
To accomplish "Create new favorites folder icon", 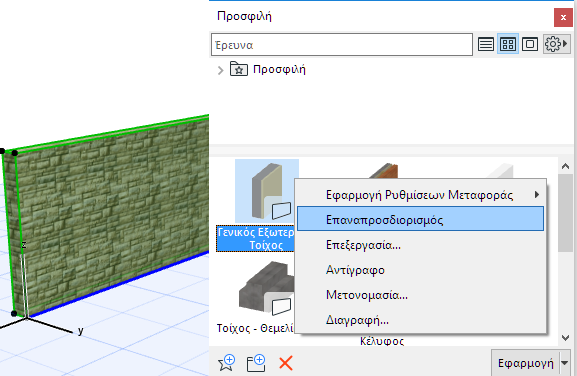I will click(256, 363).
